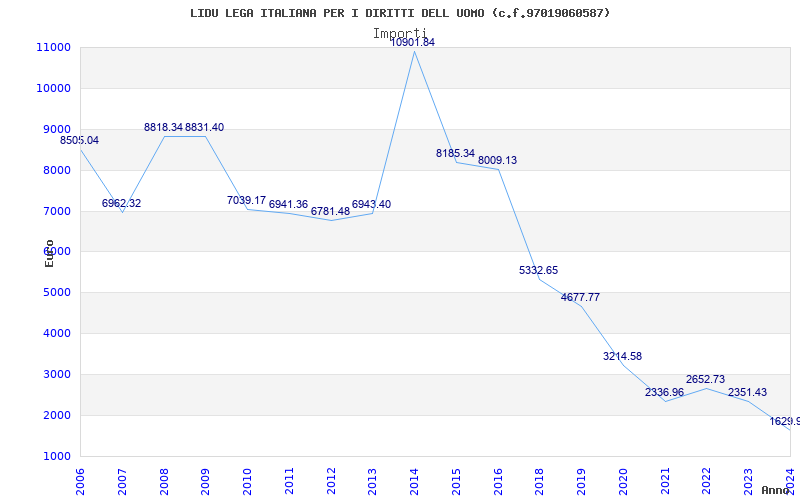Image resolution: width=800 pixels, height=500 pixels.
Task: Click y-axis value 1000
Action: tap(56, 456)
